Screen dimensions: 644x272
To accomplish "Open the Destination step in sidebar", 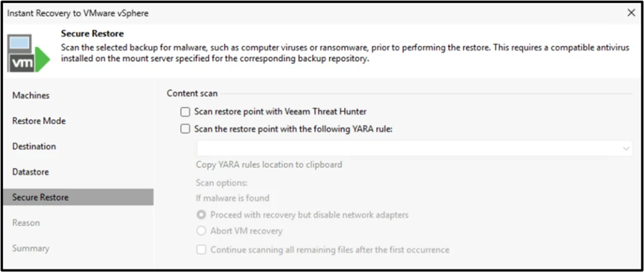I will tap(34, 147).
